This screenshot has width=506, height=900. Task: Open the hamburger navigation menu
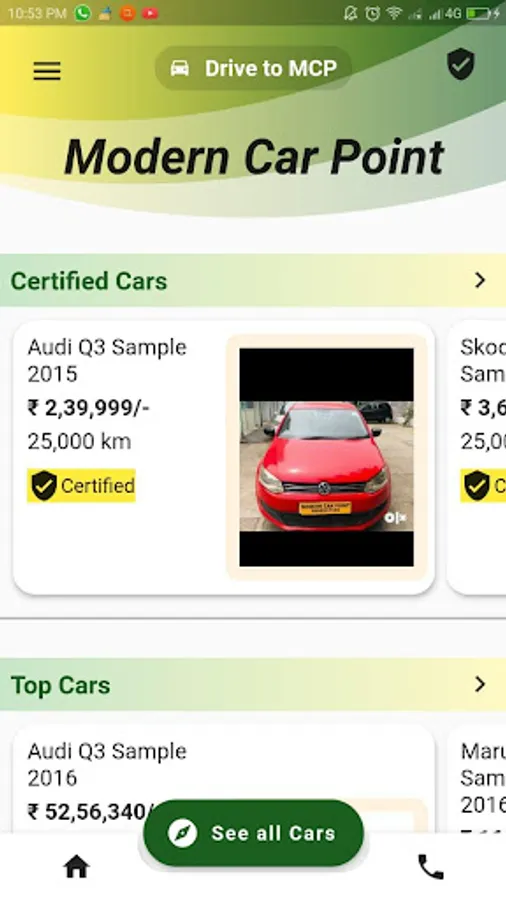pyautogui.click(x=47, y=71)
